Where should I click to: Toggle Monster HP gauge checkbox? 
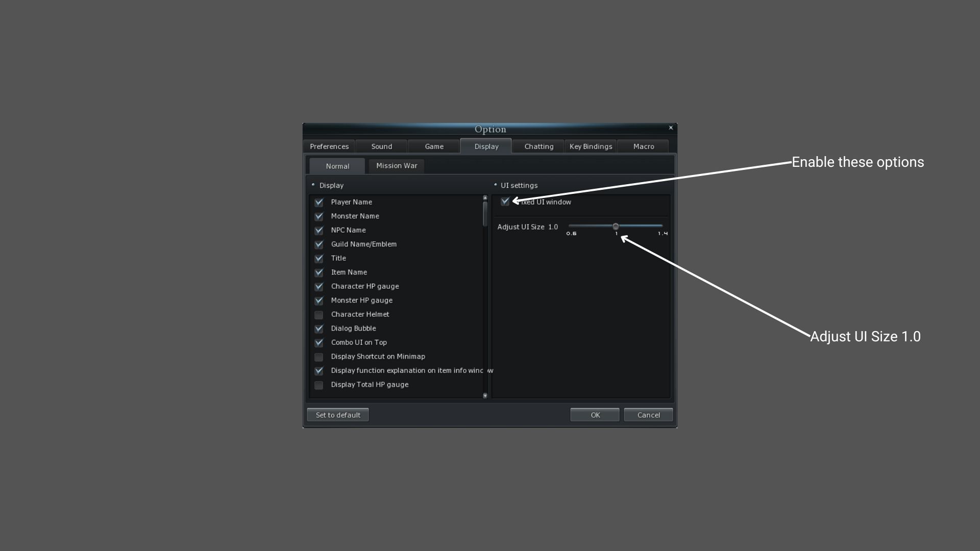point(319,300)
